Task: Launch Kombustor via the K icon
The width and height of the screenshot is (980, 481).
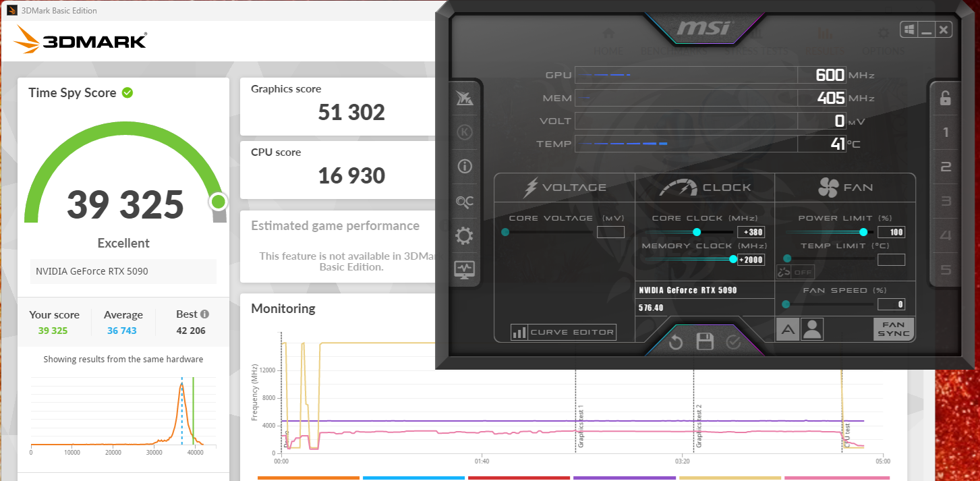Action: 465,132
